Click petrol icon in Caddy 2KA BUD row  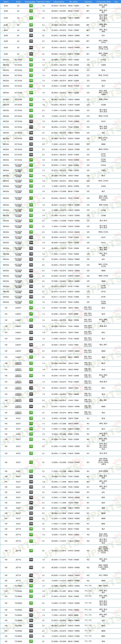point(31,314)
